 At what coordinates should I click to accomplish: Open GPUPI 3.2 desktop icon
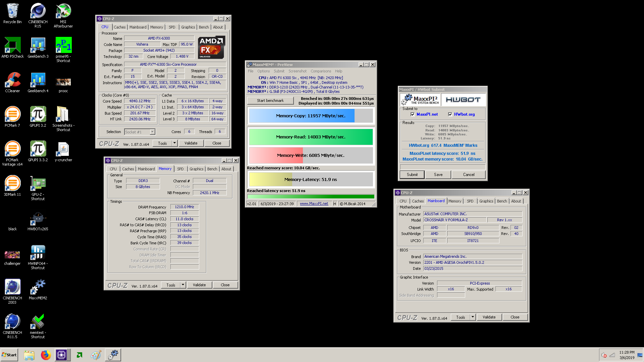point(38,117)
